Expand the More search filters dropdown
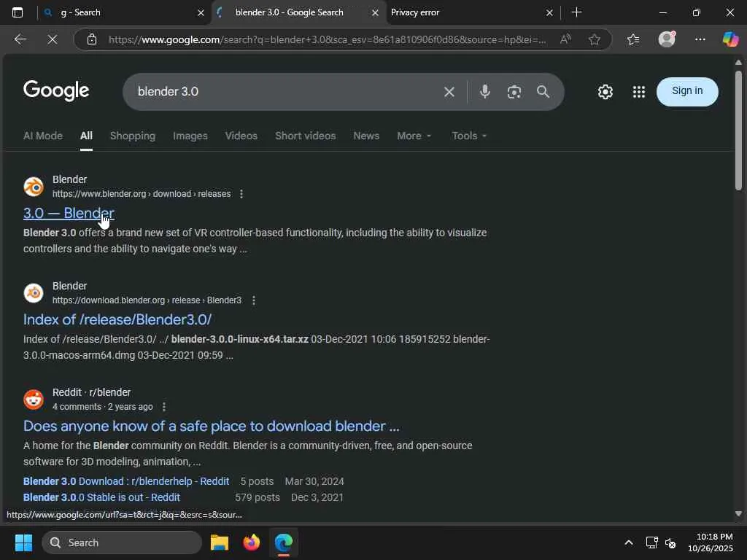747x560 pixels. pos(414,136)
